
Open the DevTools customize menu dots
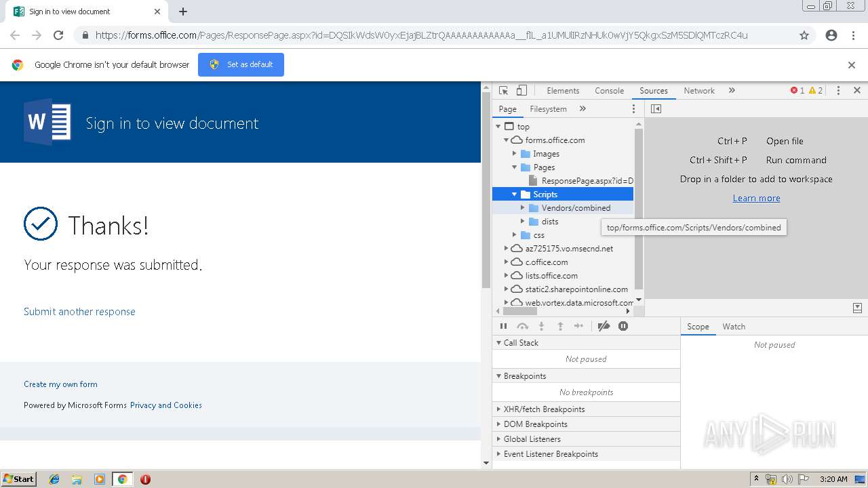tap(838, 90)
